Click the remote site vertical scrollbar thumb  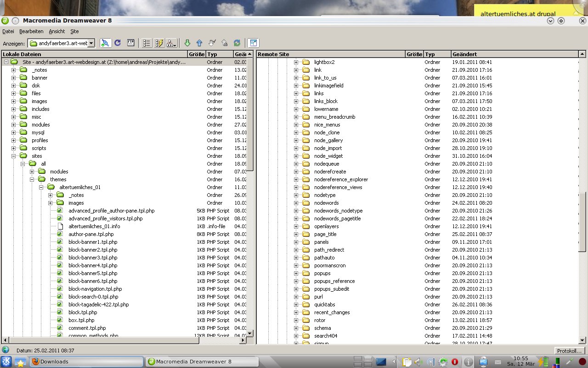click(582, 222)
